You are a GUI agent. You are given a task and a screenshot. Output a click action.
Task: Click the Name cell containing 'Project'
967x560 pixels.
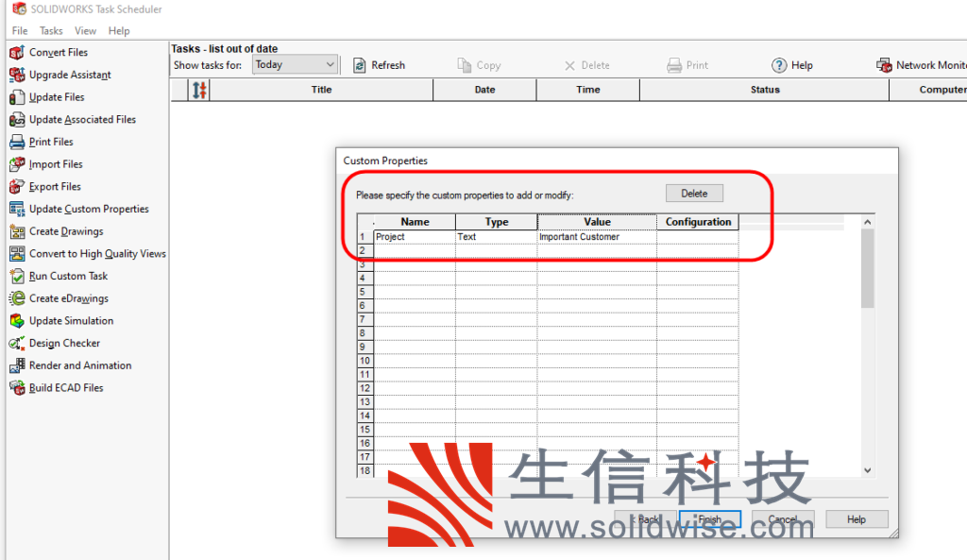coord(416,237)
